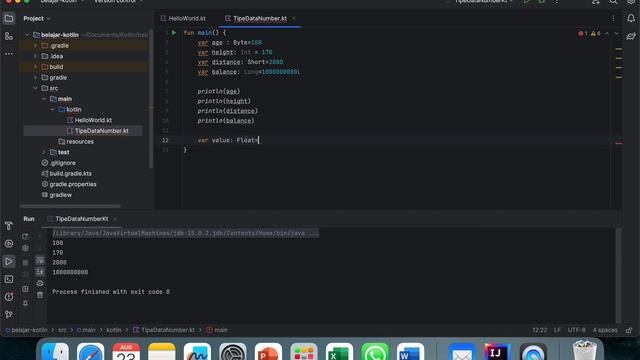Expand the .idea folder

(36, 56)
